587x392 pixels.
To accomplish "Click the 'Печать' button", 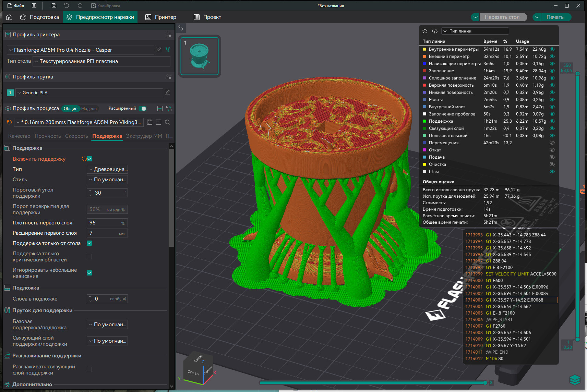I will point(555,17).
